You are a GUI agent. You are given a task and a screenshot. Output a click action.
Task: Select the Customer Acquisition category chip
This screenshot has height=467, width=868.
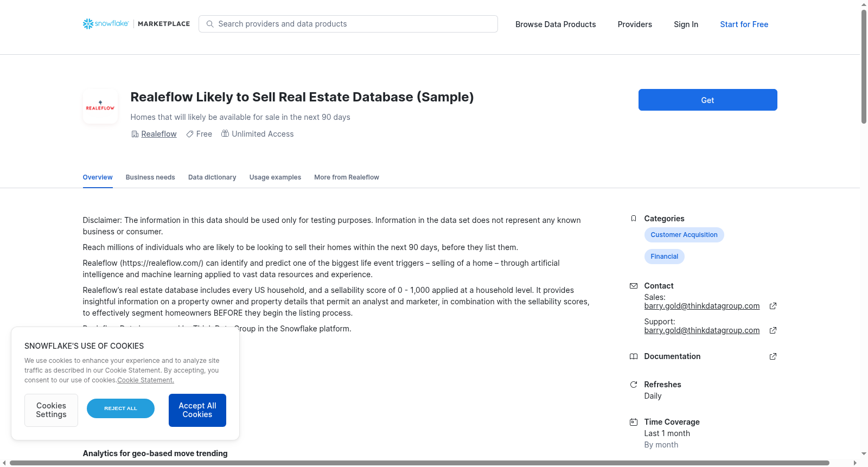click(x=684, y=235)
